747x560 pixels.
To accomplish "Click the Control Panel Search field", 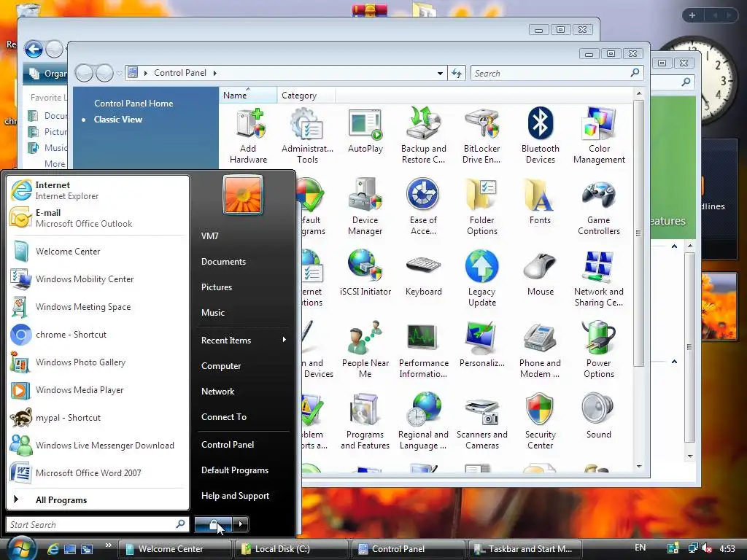I will [x=557, y=74].
